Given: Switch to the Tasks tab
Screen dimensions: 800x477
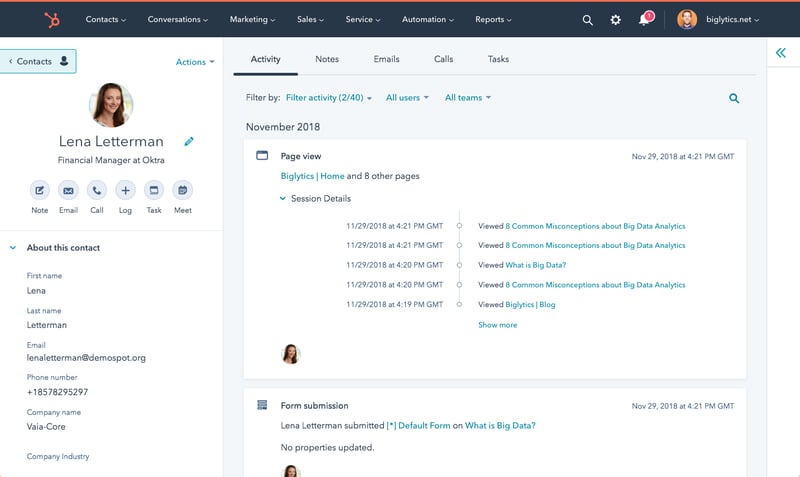Looking at the screenshot, I should pos(498,59).
